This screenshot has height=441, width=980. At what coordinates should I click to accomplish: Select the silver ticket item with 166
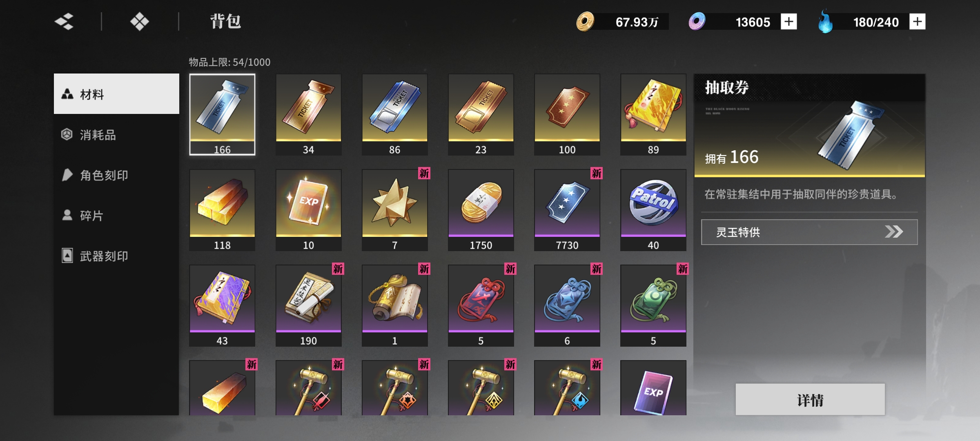click(222, 114)
